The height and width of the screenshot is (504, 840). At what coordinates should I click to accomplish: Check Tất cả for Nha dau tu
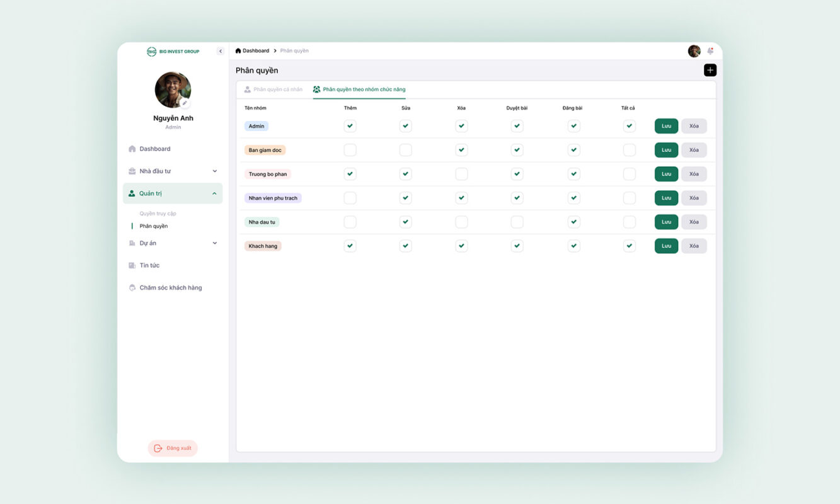click(629, 222)
